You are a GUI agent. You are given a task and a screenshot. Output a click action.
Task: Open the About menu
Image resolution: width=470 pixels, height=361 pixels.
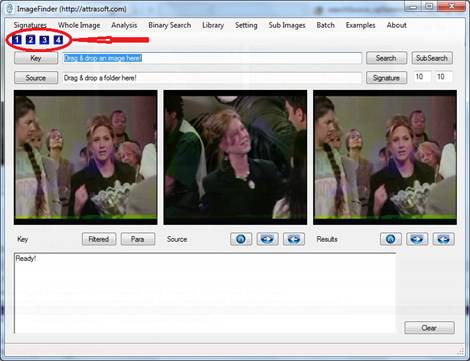click(x=397, y=25)
